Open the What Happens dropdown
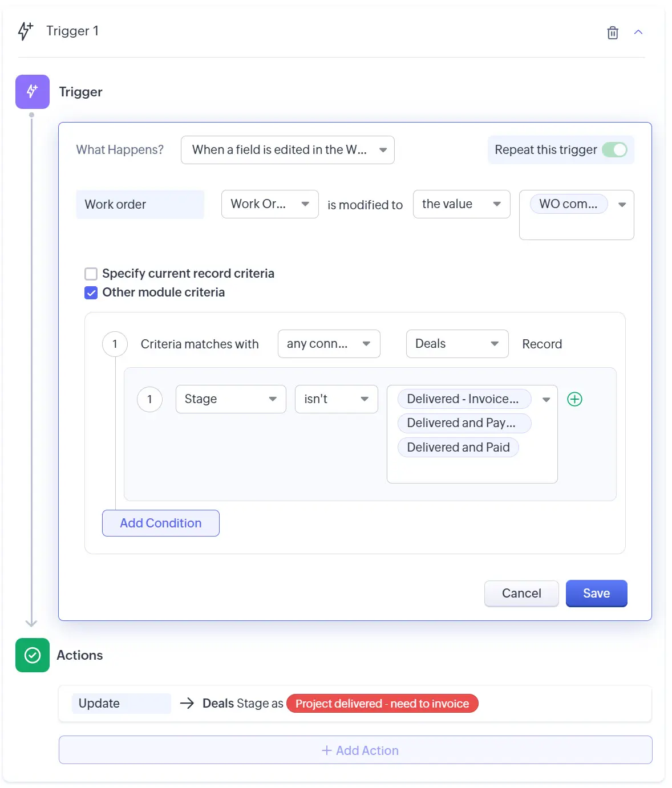This screenshot has width=672, height=788. point(288,150)
